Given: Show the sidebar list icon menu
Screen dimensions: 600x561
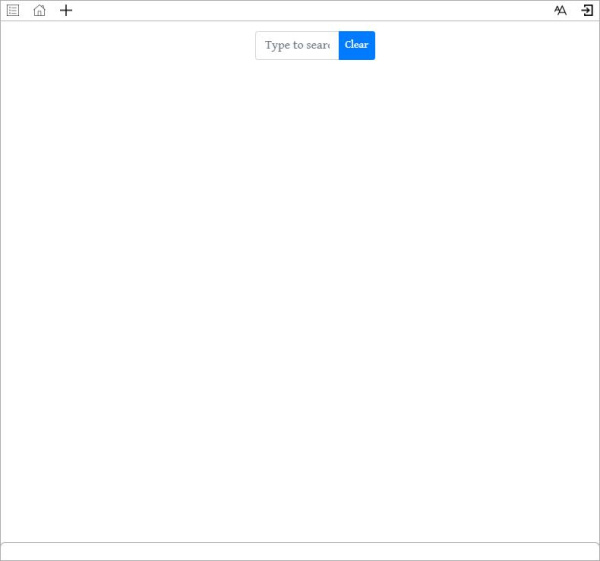Looking at the screenshot, I should 13,10.
